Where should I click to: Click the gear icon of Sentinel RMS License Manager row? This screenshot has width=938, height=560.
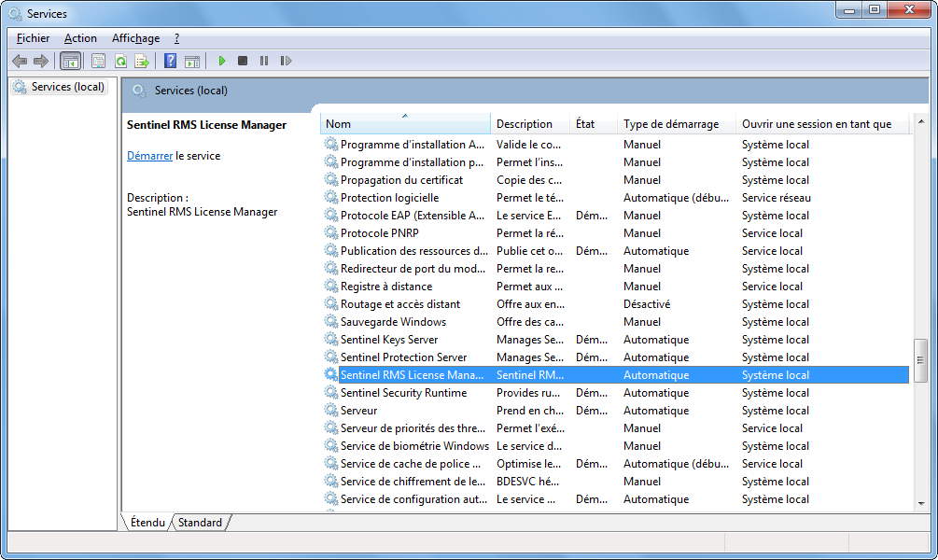coord(330,374)
